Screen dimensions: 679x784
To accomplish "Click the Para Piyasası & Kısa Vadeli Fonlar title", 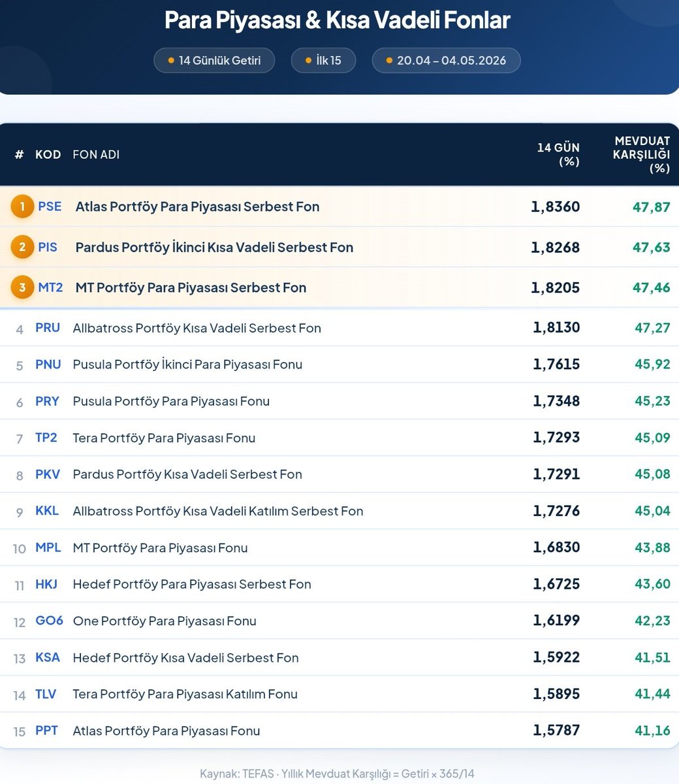I will [338, 20].
